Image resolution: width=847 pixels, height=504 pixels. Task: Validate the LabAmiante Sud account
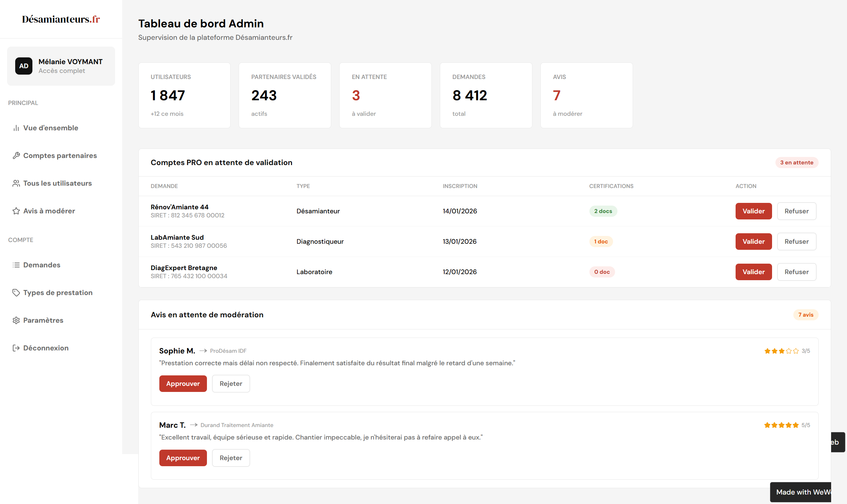coord(753,241)
